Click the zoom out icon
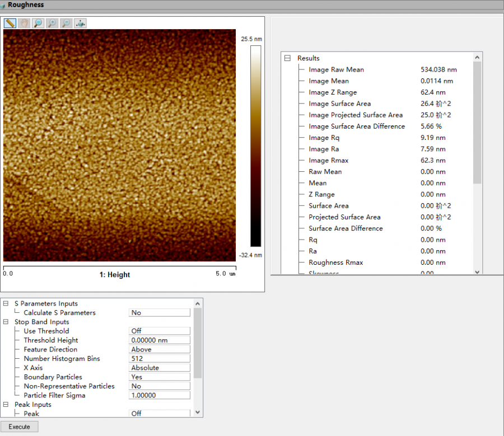Viewport: 504px width, 436px height. (x=66, y=23)
